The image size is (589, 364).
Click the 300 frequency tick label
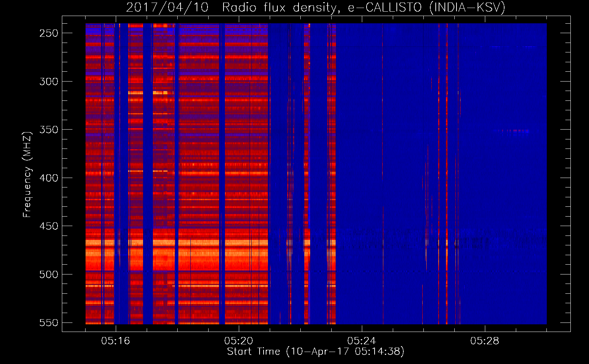pos(49,82)
